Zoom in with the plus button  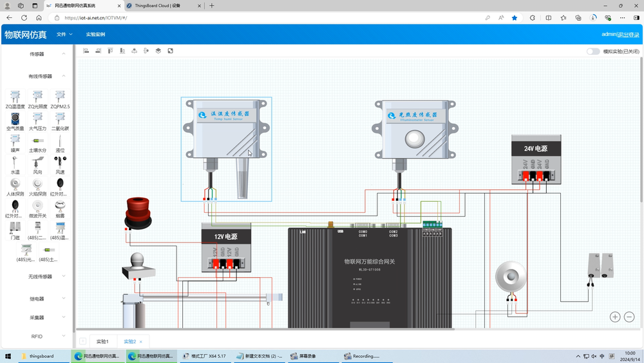pos(615,317)
